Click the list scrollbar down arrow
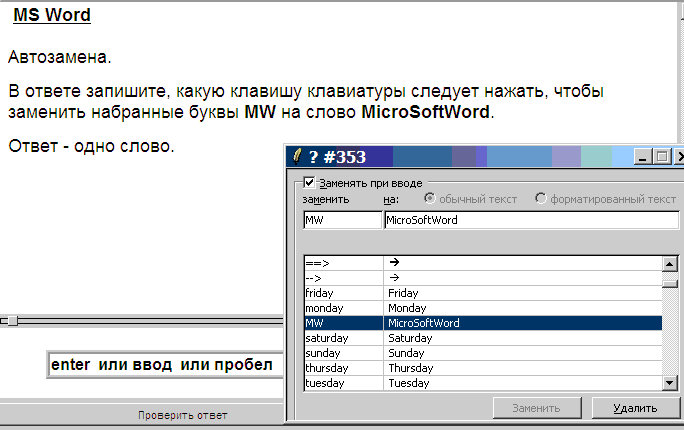This screenshot has width=684, height=430. pos(670,383)
